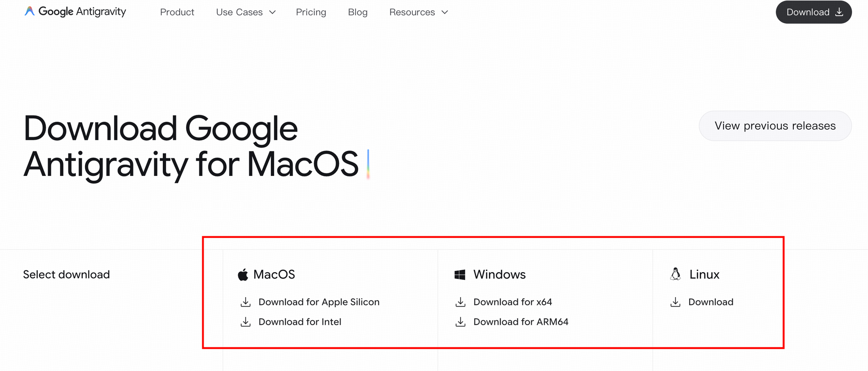The width and height of the screenshot is (868, 371).
Task: Click download icon next to Intel
Action: [x=245, y=322]
